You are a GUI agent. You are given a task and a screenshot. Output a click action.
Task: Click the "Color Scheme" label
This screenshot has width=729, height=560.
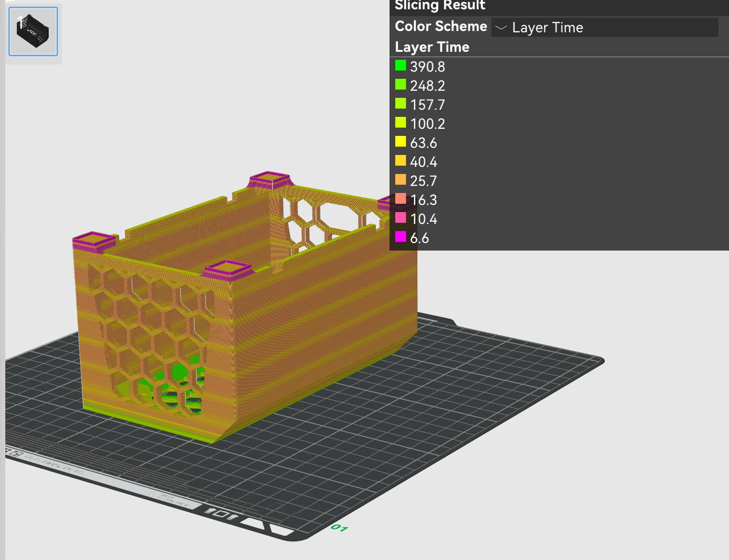pos(441,26)
